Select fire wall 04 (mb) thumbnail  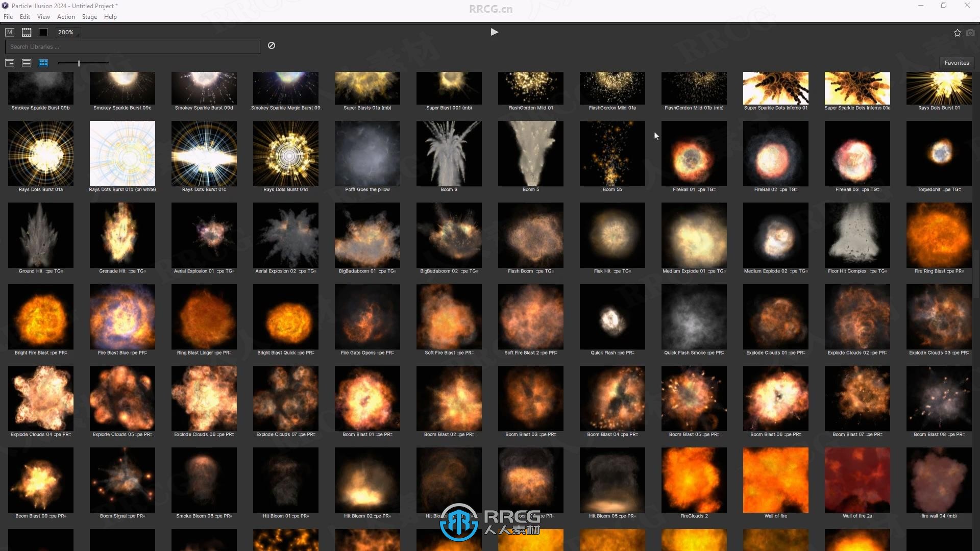click(939, 480)
